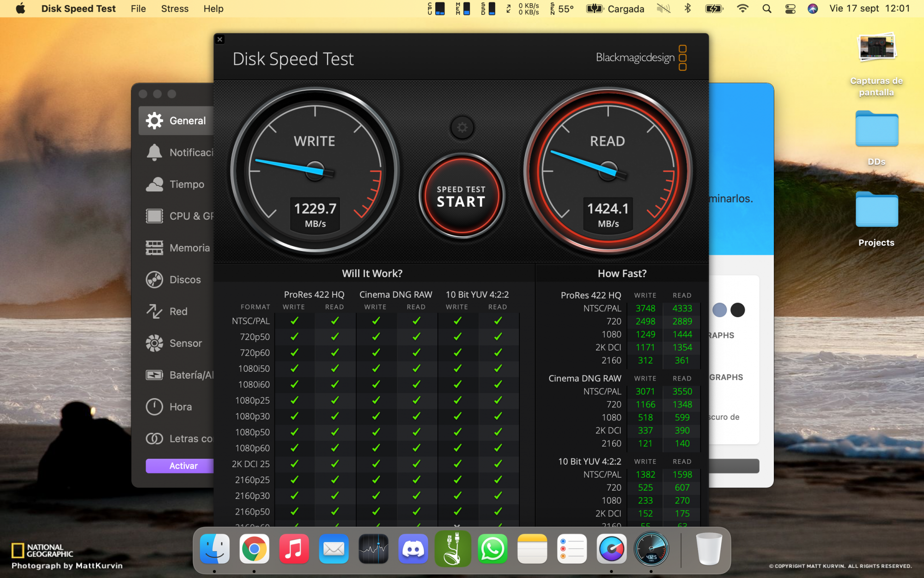924x578 pixels.
Task: Select the Red network icon
Action: click(154, 311)
